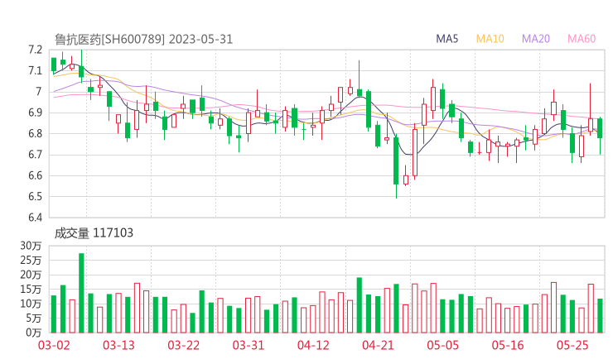Click the stock title 鲁抗医药[SH600789]
Viewport: 613px width, 364px height.
click(109, 40)
